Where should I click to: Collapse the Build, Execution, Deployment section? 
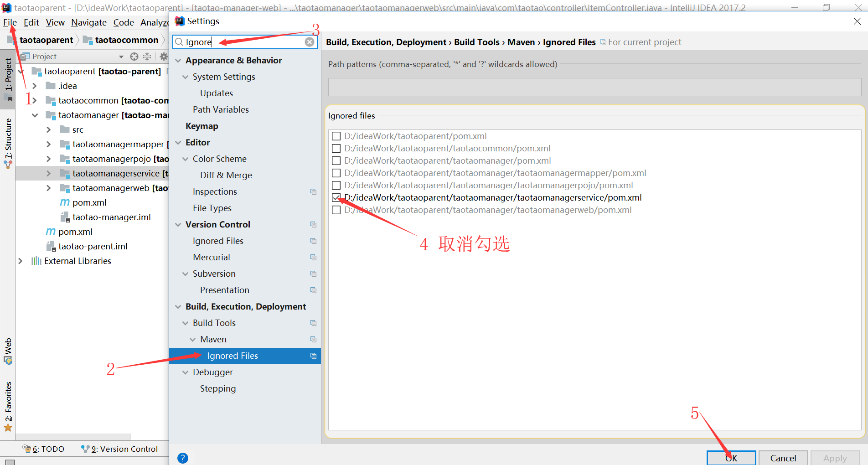178,307
